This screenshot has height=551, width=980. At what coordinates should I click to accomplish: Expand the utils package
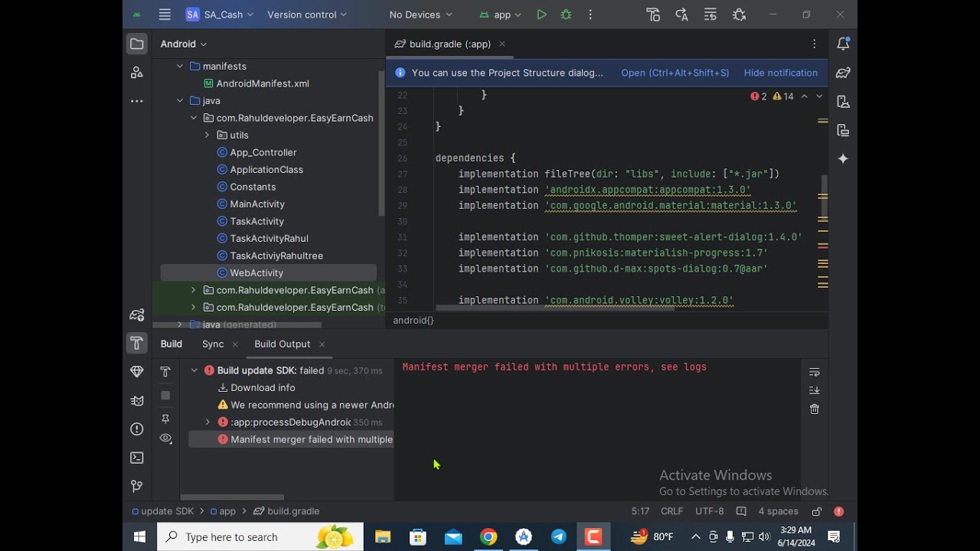click(207, 135)
